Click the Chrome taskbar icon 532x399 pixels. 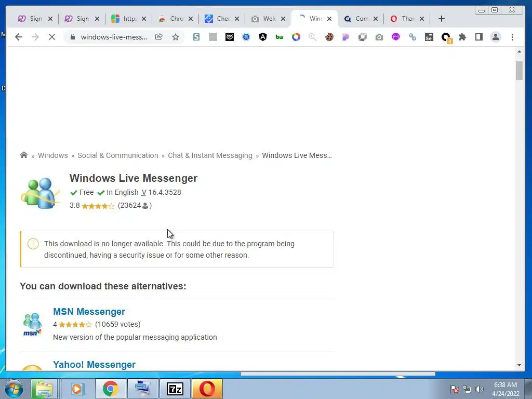(x=110, y=389)
